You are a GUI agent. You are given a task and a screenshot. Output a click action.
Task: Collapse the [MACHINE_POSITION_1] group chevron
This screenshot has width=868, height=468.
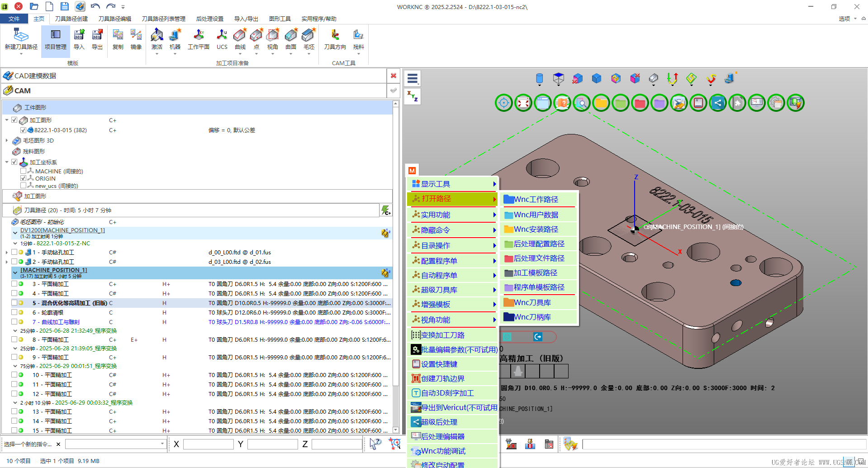[15, 272]
